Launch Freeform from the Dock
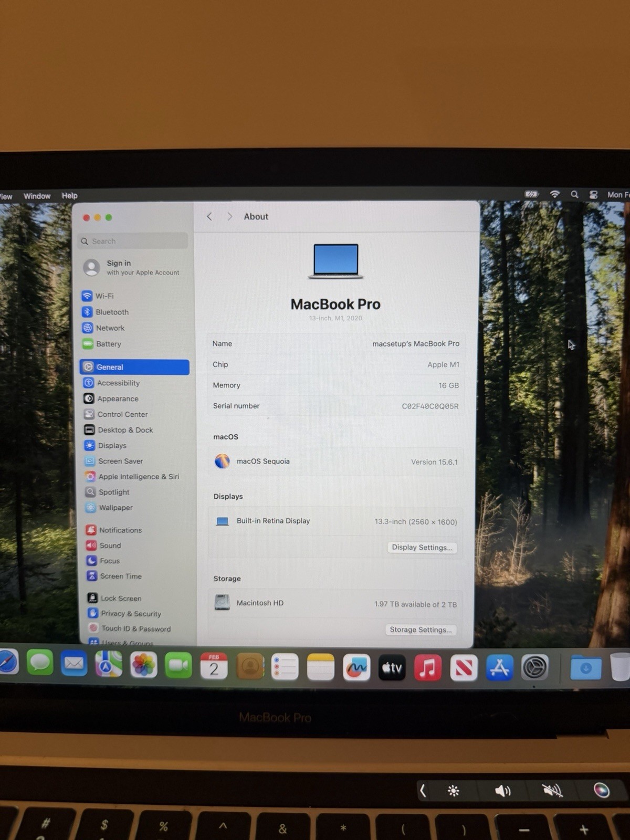Screen dimensions: 630x840 coord(356,667)
